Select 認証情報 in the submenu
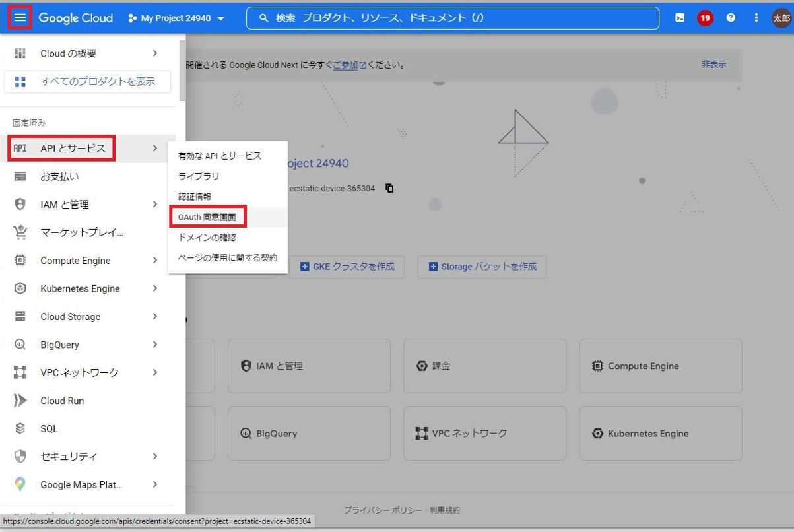Image resolution: width=794 pixels, height=532 pixels. [x=228, y=197]
